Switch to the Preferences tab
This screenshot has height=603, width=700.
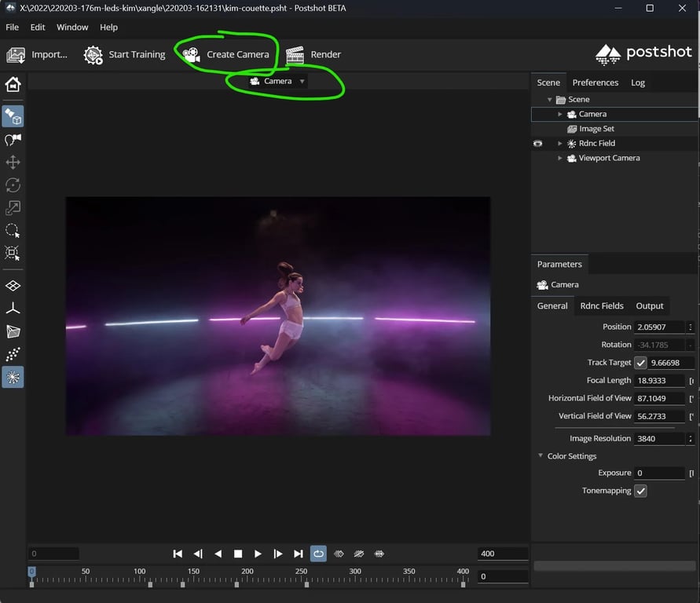[595, 82]
